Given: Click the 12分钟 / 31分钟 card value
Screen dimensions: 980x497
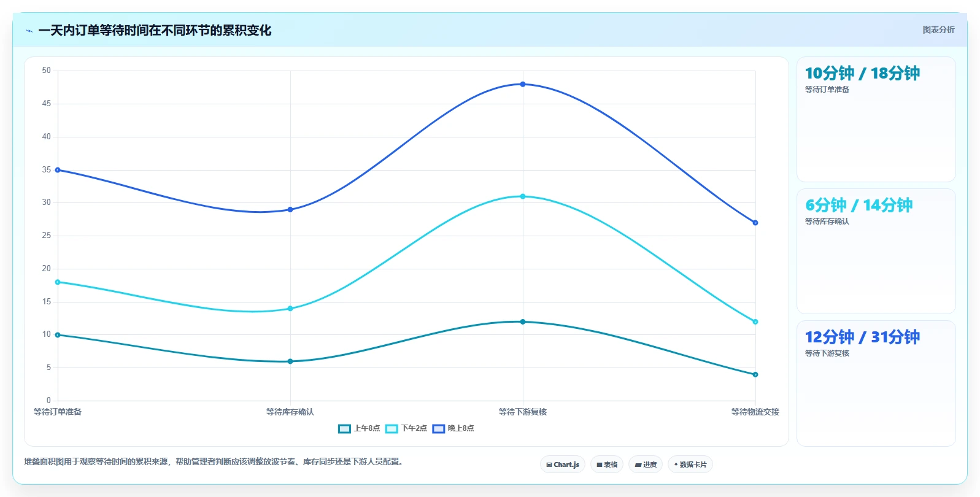Looking at the screenshot, I should tap(862, 337).
